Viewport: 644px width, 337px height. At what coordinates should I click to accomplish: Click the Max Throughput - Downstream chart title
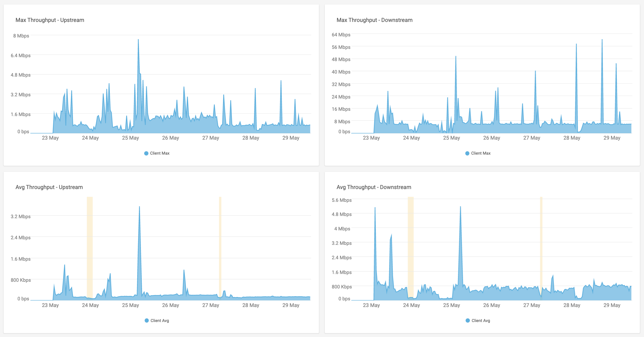[374, 20]
